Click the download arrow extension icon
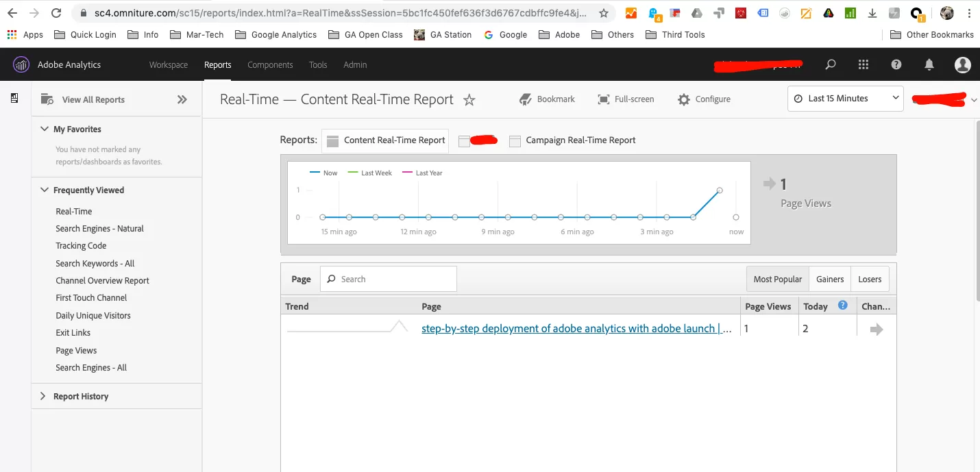The width and height of the screenshot is (980, 472). click(872, 13)
